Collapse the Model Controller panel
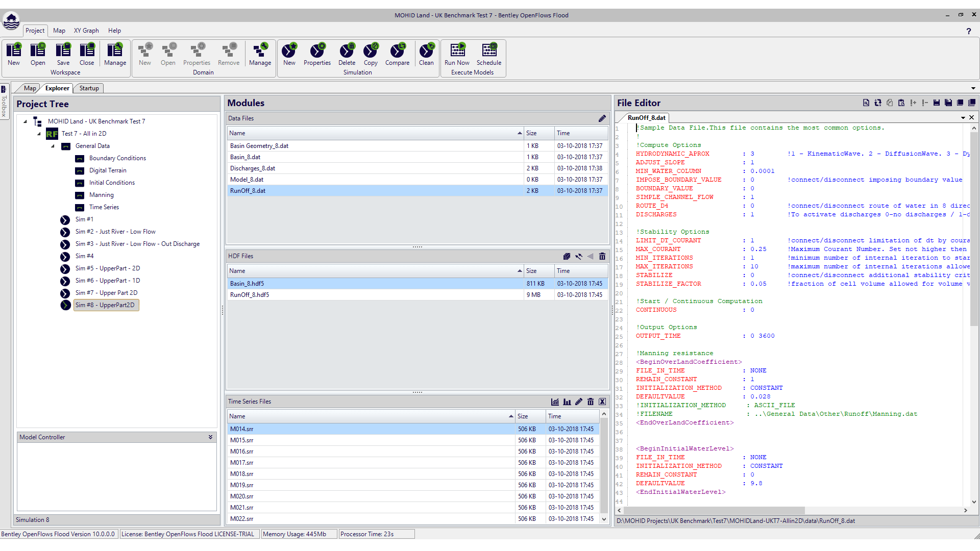The height and width of the screenshot is (551, 980). click(210, 437)
